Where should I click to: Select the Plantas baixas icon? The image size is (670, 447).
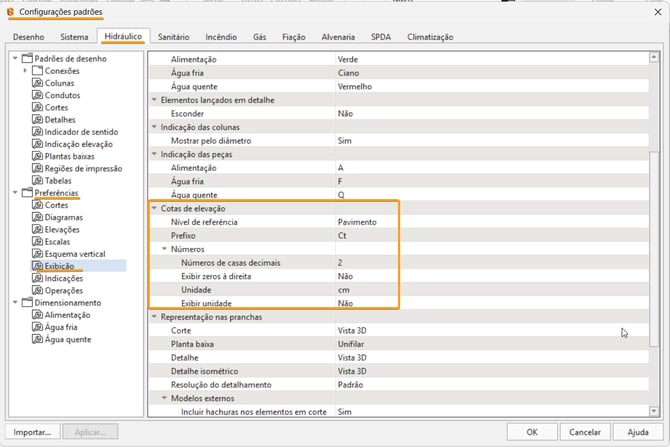tap(38, 156)
